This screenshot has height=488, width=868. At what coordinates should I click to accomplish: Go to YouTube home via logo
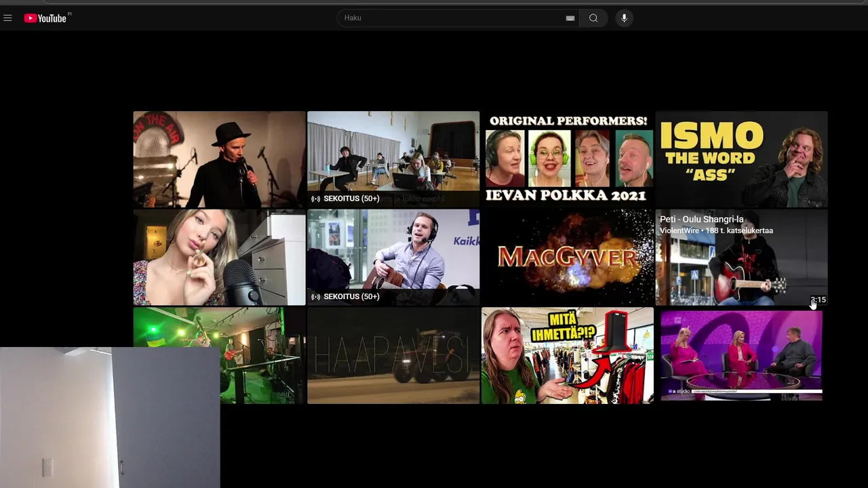tap(47, 18)
